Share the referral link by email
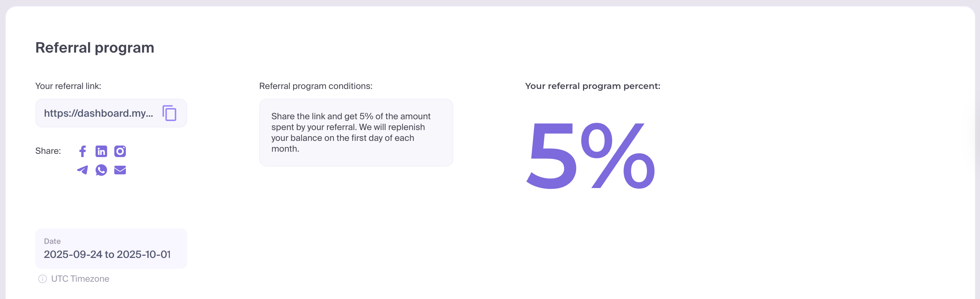This screenshot has width=980, height=299. pos(120,170)
